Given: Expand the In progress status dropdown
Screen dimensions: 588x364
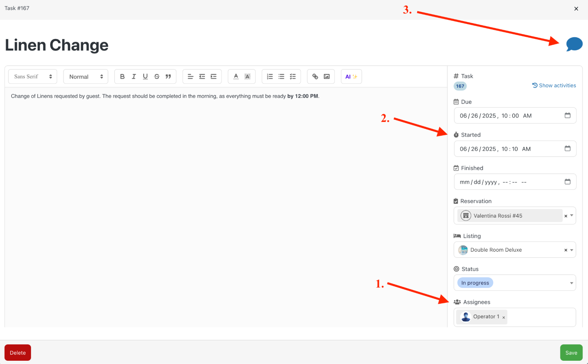Looking at the screenshot, I should click(572, 283).
